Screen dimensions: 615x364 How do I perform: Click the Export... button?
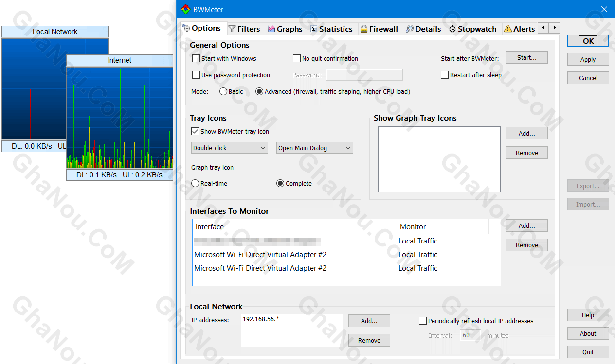[x=588, y=186]
